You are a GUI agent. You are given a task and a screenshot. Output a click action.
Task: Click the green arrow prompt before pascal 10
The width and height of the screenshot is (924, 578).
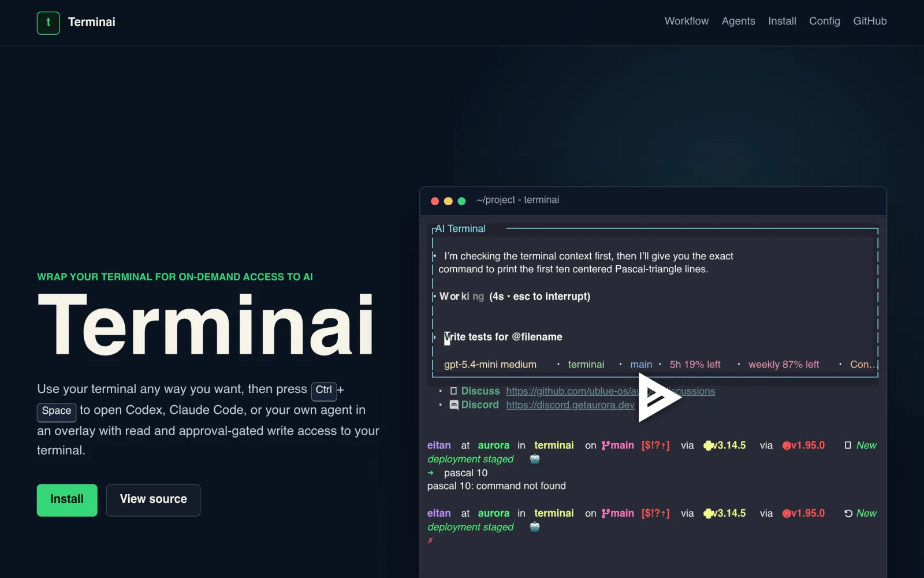pyautogui.click(x=430, y=473)
